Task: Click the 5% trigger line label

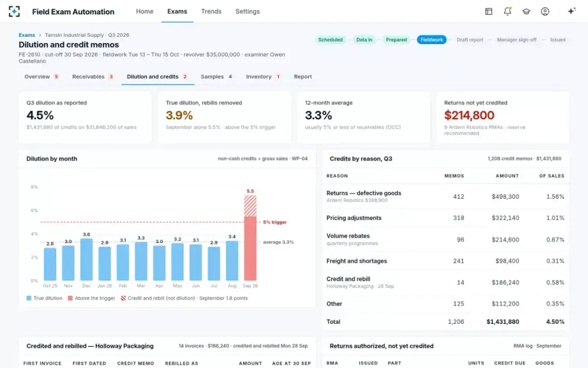Action: [x=275, y=222]
